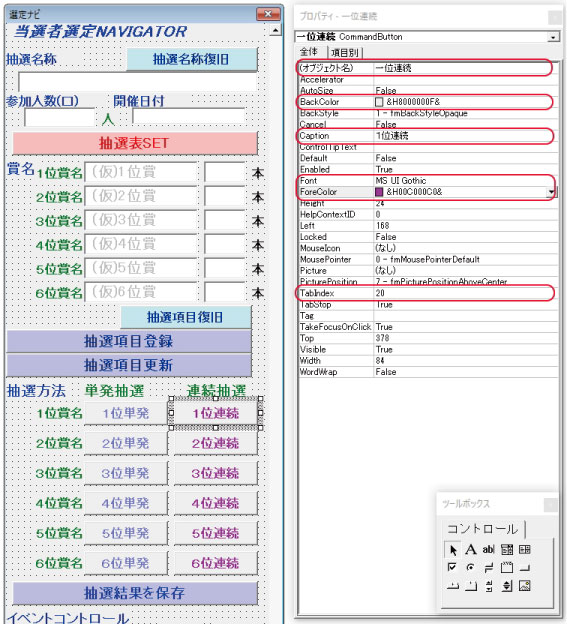Click the 抽選項目更新 button

(x=129, y=365)
